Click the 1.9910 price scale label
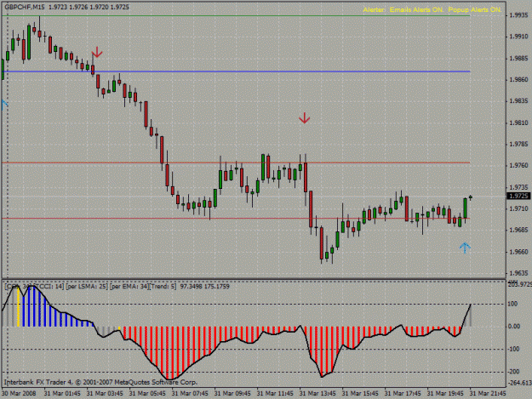The image size is (532, 399). coord(518,37)
